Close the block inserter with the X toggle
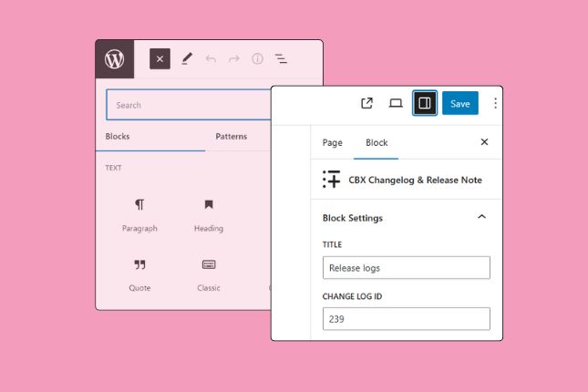This screenshot has width=588, height=392. point(160,59)
